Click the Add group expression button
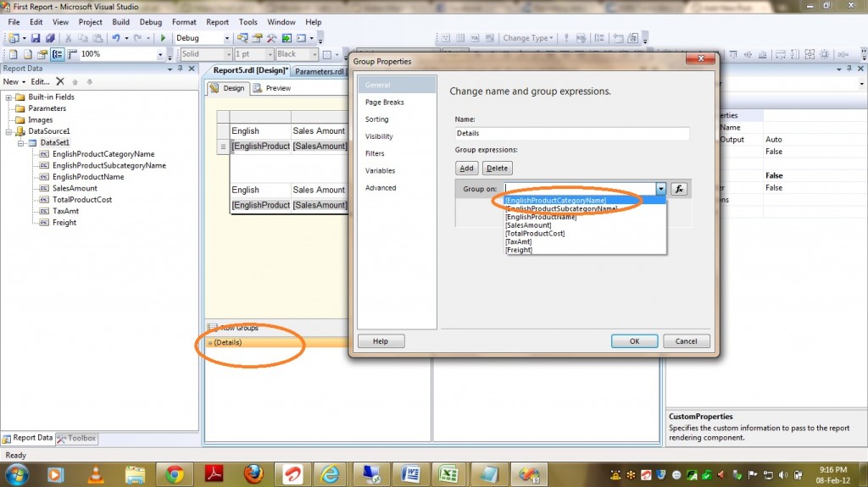Image resolution: width=868 pixels, height=487 pixels. pyautogui.click(x=466, y=169)
